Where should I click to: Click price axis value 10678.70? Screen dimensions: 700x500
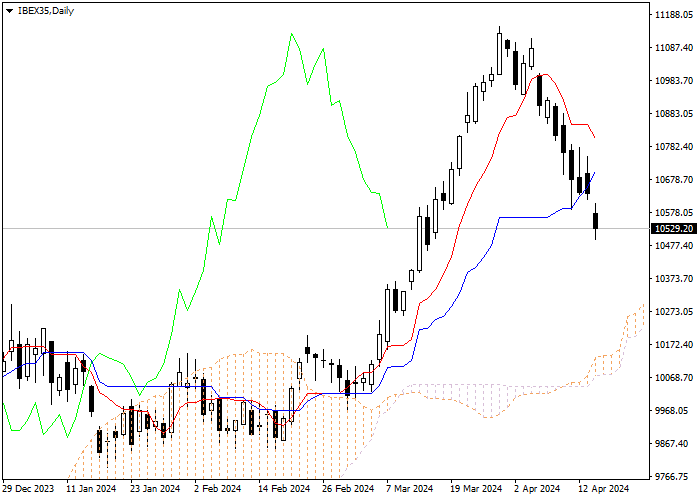point(674,180)
